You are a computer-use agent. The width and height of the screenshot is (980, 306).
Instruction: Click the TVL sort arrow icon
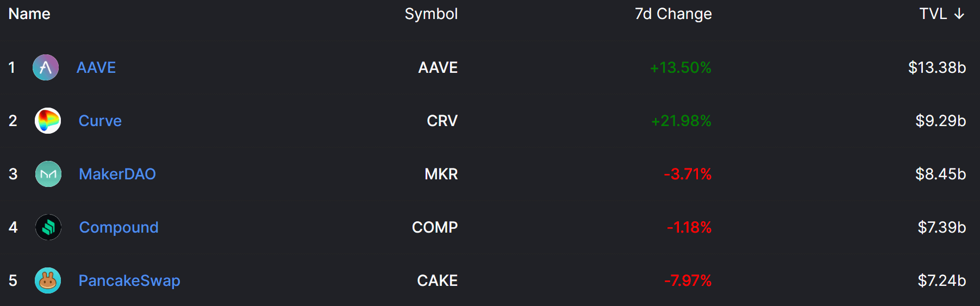pyautogui.click(x=959, y=14)
